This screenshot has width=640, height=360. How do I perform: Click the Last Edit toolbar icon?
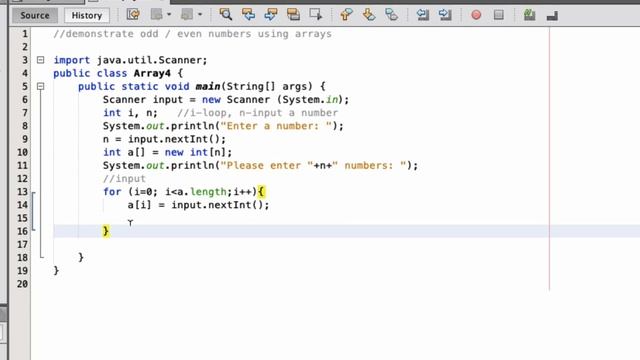click(x=133, y=15)
